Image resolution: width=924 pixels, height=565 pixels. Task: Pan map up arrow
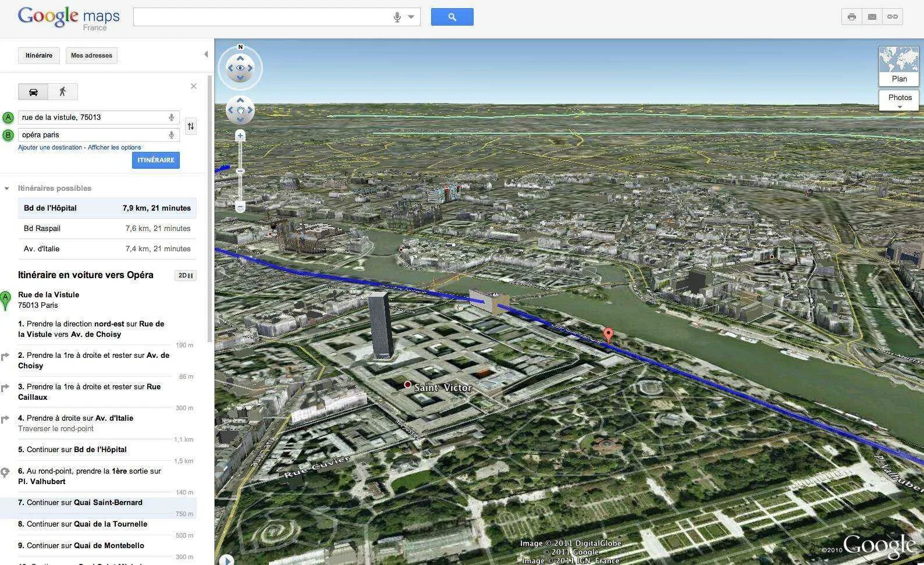pos(240,100)
